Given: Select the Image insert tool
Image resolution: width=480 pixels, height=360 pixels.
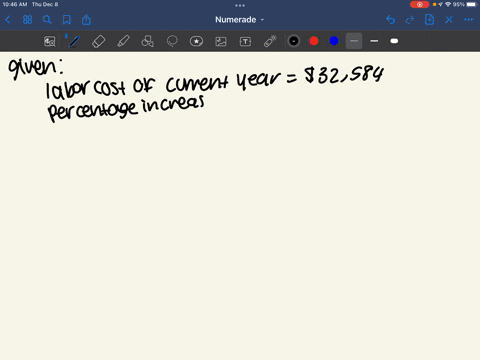Looking at the screenshot, I should (x=221, y=41).
